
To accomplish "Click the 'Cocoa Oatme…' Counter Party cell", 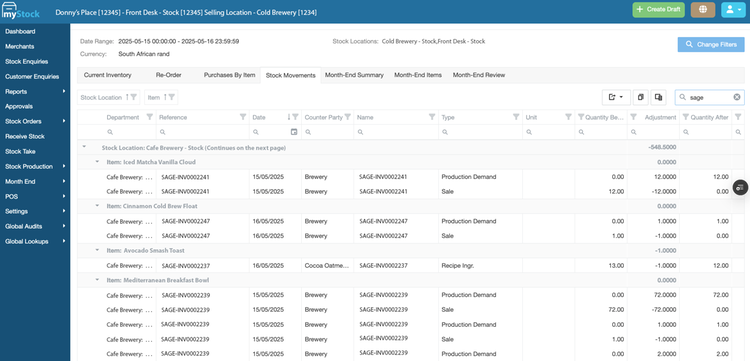I will click(328, 265).
